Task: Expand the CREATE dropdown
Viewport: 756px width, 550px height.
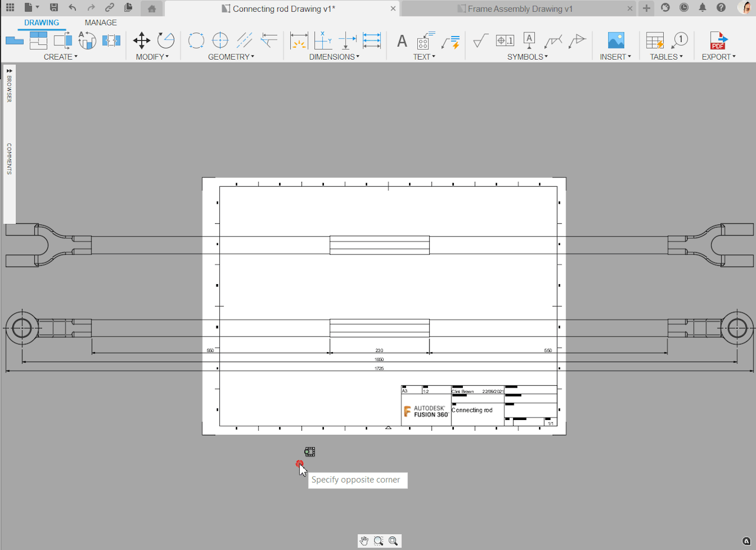Action: coord(61,57)
